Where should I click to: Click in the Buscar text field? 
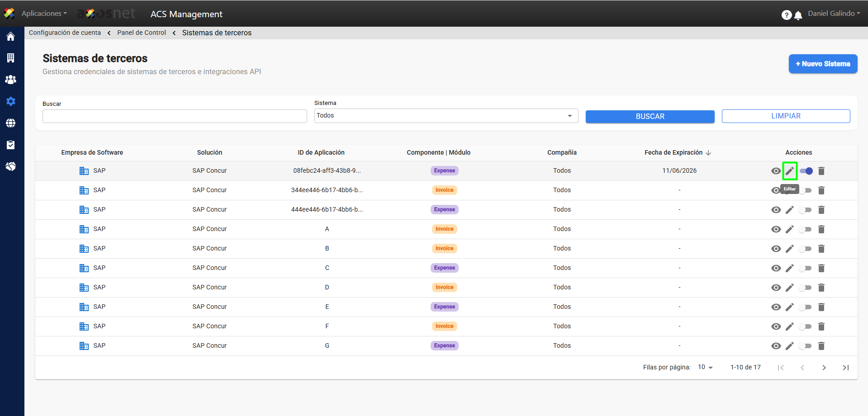175,116
